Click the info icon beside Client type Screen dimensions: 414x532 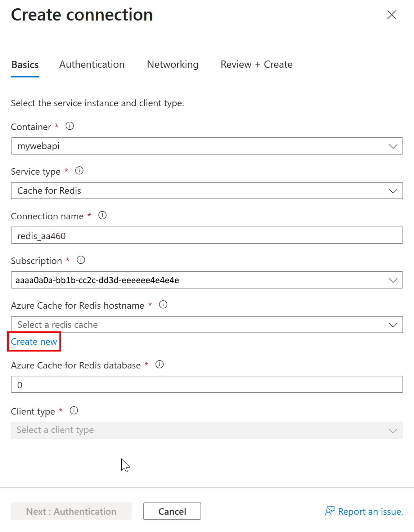(74, 411)
